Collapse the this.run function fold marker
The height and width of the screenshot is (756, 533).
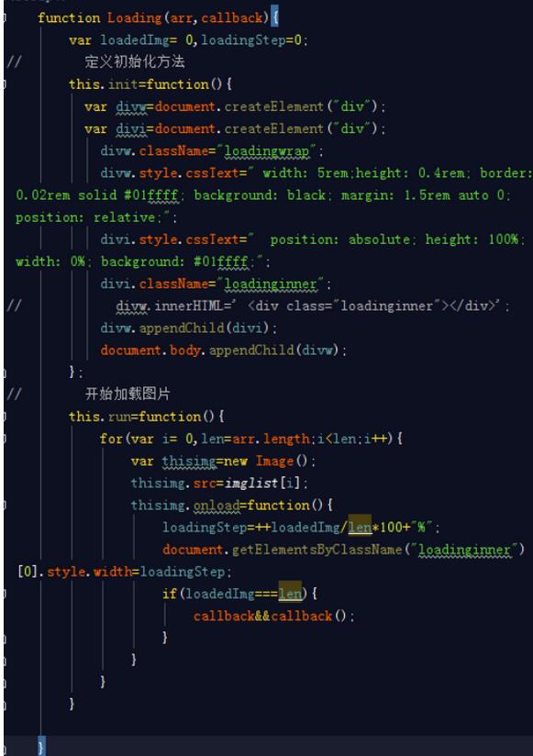(5, 417)
